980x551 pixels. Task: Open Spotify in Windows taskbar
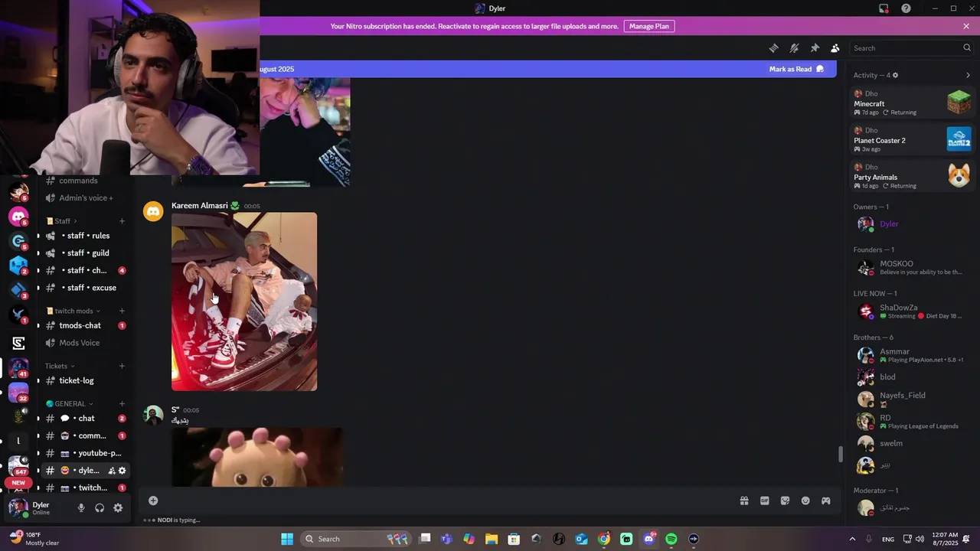[671, 539]
